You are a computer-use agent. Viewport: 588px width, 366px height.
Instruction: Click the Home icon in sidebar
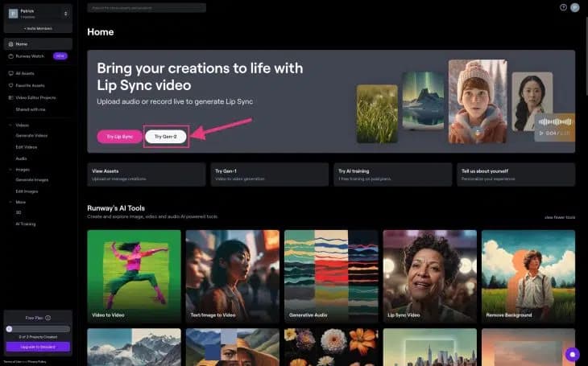(10, 44)
